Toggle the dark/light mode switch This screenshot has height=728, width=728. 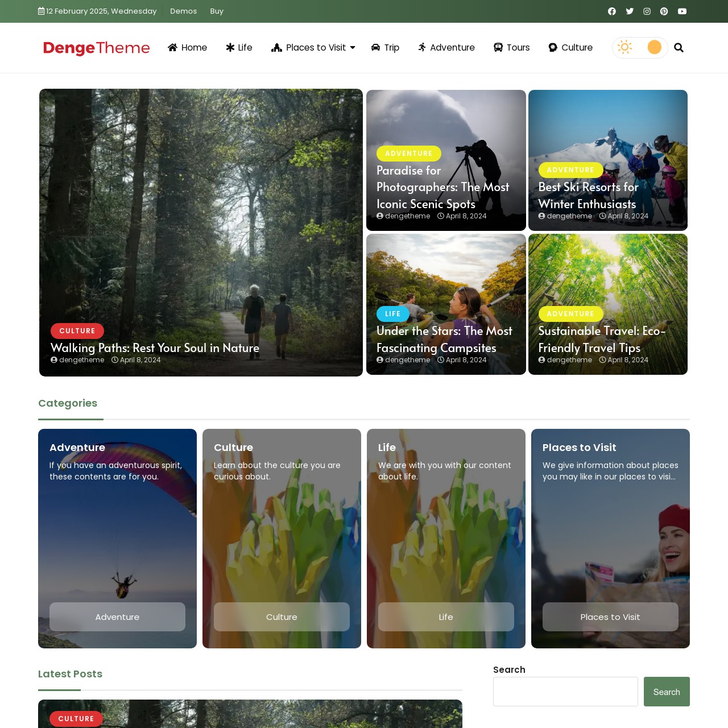tap(640, 48)
